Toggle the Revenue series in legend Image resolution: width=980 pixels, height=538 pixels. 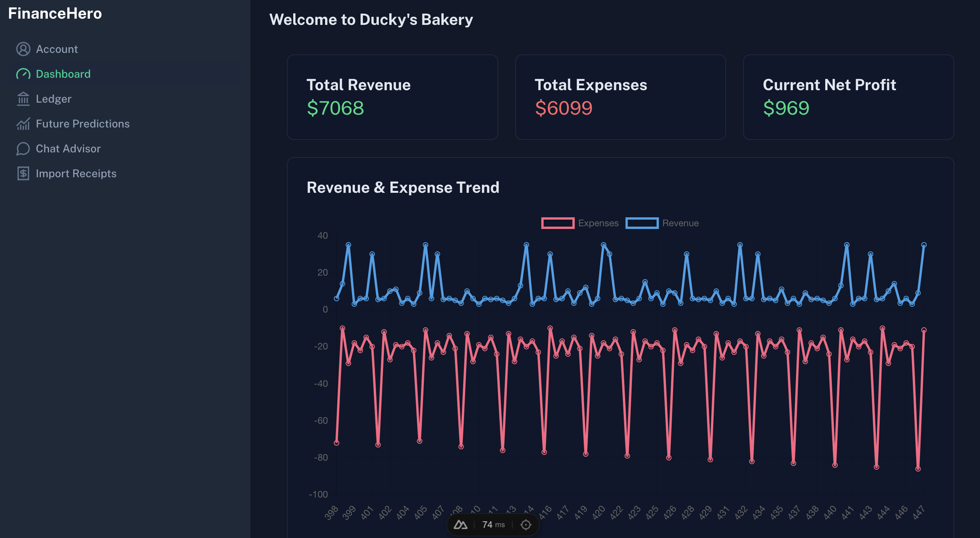(x=681, y=223)
